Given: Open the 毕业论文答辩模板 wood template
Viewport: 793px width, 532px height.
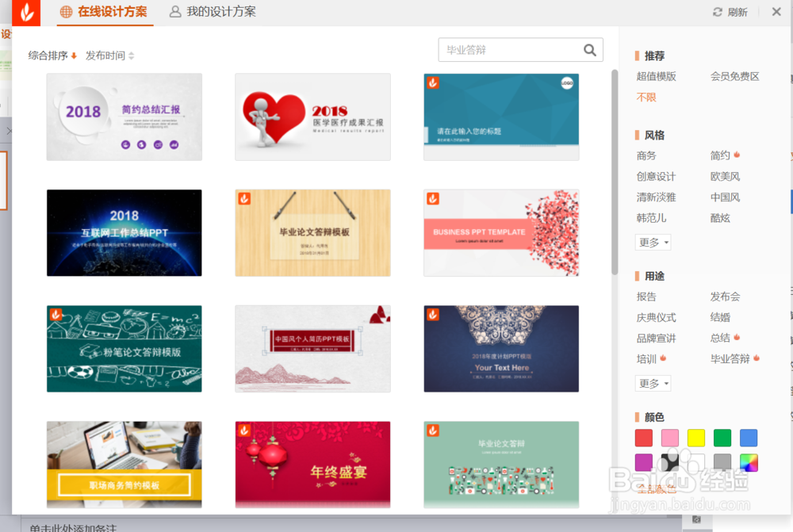Looking at the screenshot, I should point(312,232).
